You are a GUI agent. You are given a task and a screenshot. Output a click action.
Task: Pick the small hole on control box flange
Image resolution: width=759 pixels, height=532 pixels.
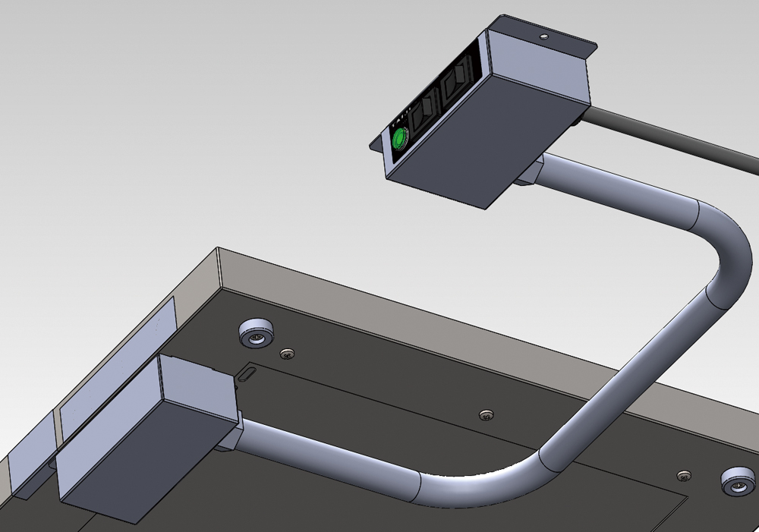[543, 36]
